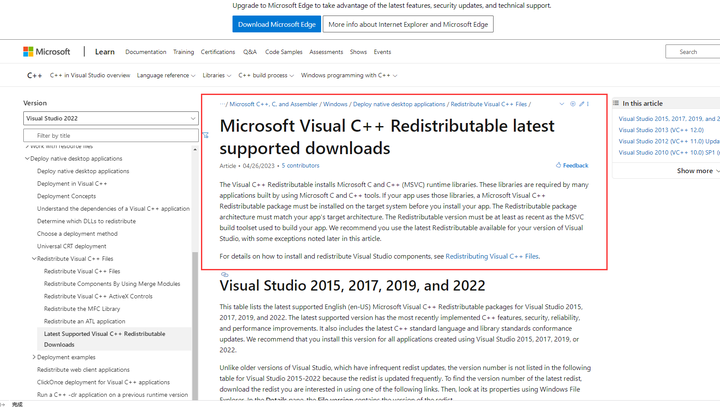Image resolution: width=720 pixels, height=408 pixels.
Task: Click the C++ product title link
Action: tap(34, 75)
